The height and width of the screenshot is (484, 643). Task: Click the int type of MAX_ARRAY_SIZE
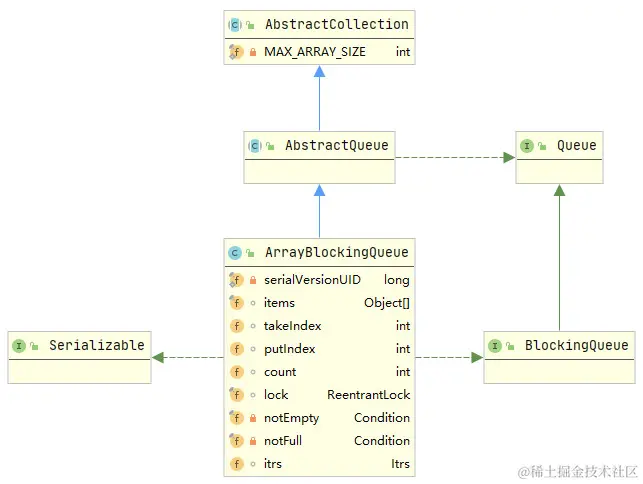coord(403,52)
